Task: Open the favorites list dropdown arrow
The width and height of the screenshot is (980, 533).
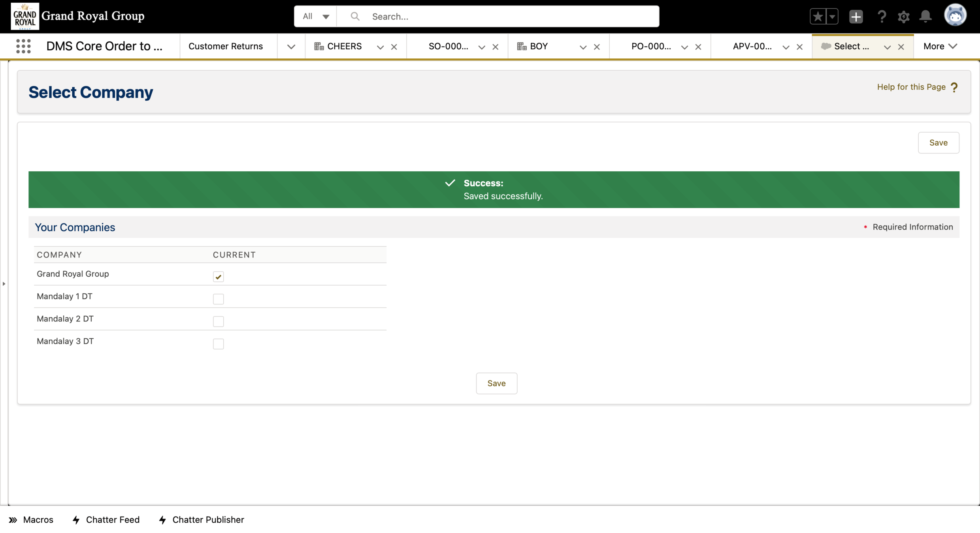Action: pos(832,17)
